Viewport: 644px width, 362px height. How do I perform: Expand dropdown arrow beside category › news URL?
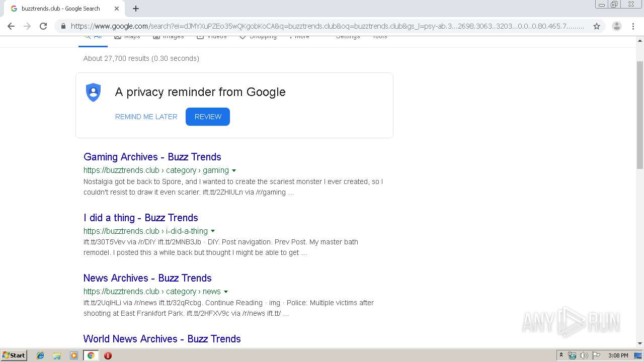pyautogui.click(x=226, y=292)
